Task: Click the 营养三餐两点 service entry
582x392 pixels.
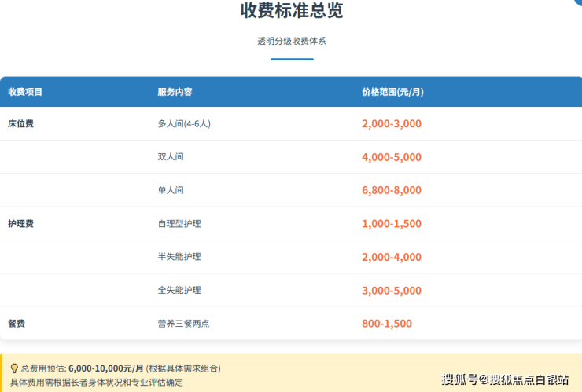Action: pos(183,324)
